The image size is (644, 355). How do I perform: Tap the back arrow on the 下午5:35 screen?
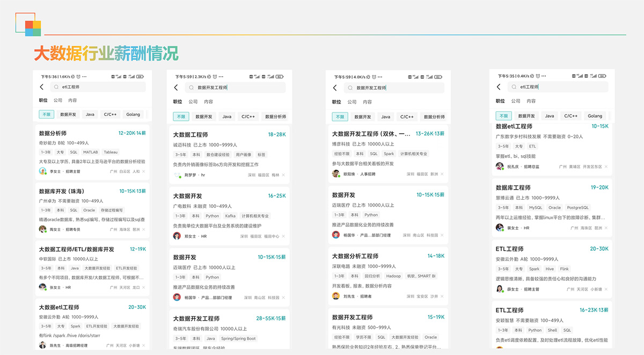499,87
